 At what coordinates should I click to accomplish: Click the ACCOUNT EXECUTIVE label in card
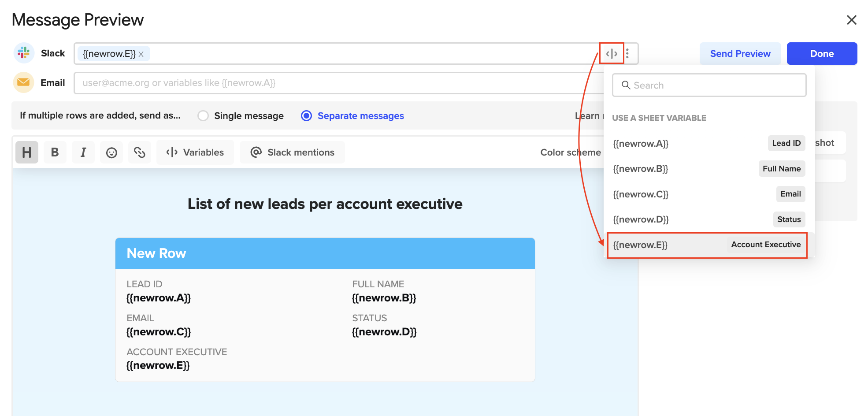[x=177, y=352]
